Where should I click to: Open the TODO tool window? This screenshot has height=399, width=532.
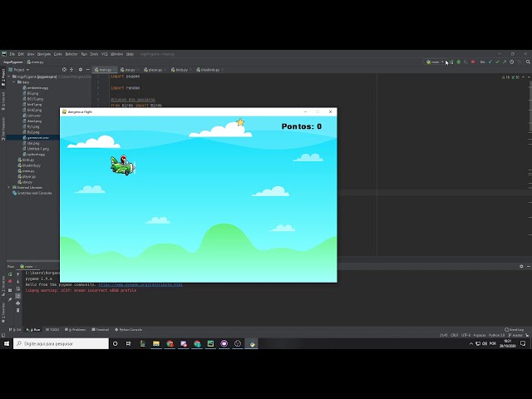52,329
